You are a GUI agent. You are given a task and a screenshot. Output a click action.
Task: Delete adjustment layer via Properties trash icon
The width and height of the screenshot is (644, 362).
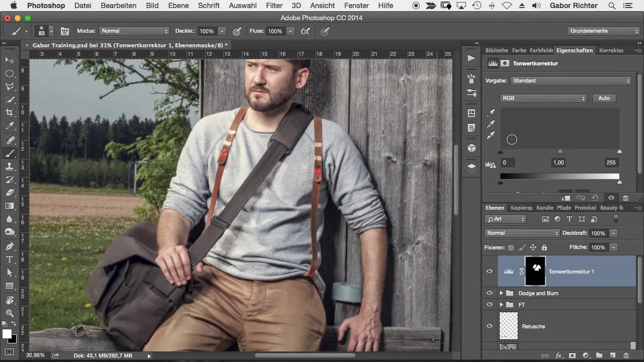pos(625,198)
